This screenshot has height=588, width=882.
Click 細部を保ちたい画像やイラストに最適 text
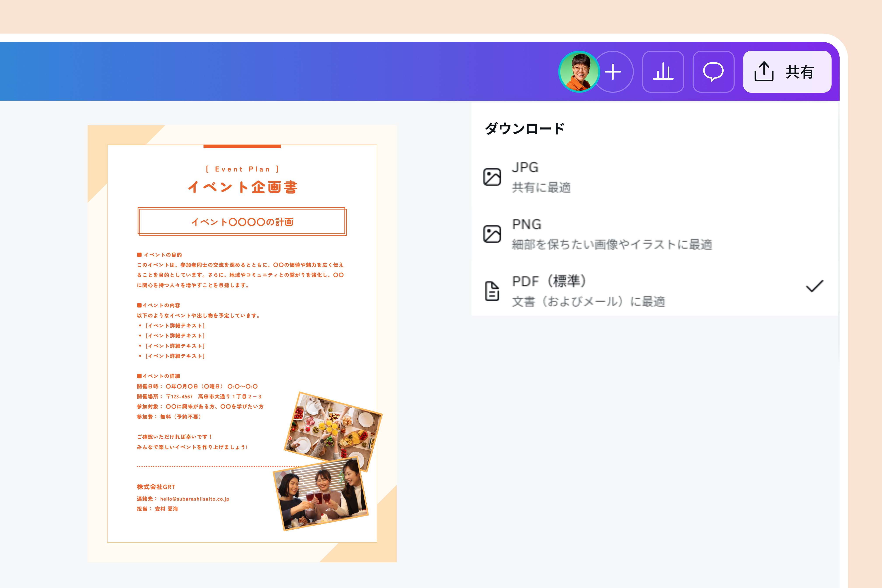tap(612, 244)
